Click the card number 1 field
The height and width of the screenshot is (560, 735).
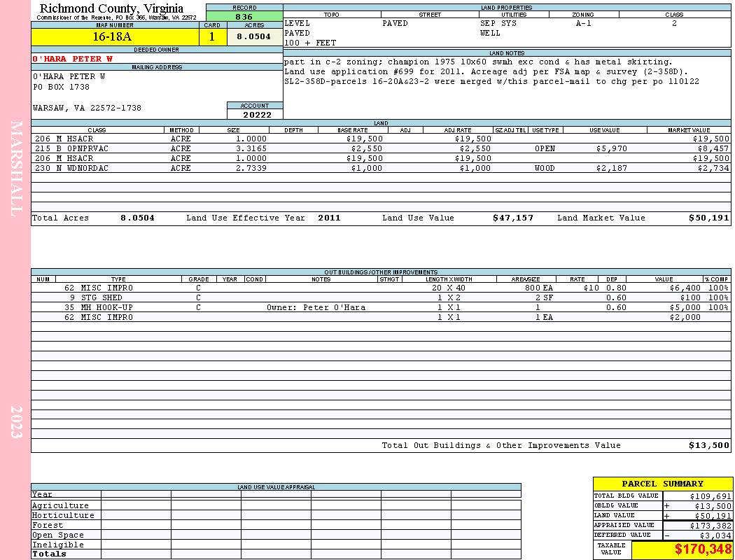coord(213,36)
